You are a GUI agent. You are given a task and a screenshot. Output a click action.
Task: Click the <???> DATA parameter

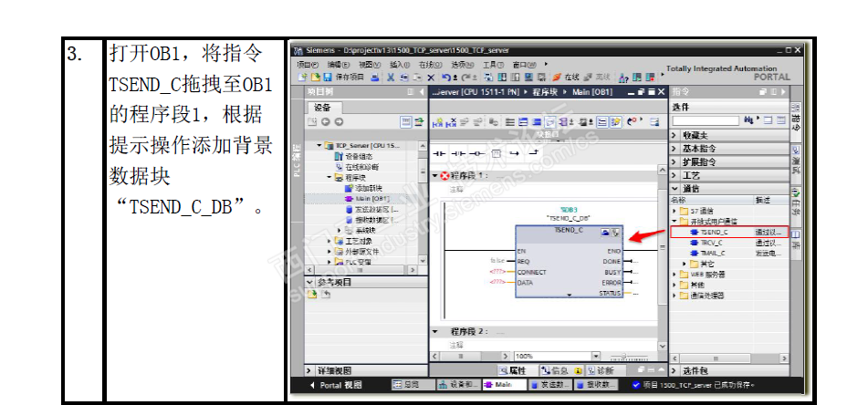point(497,282)
